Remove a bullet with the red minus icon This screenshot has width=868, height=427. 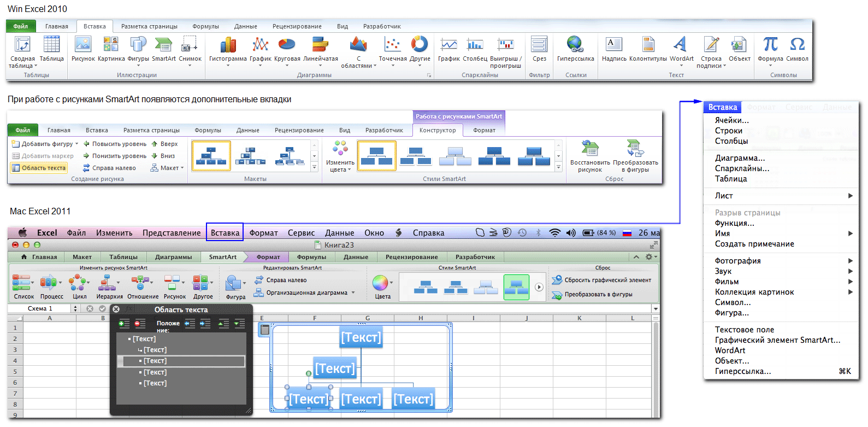coord(140,324)
